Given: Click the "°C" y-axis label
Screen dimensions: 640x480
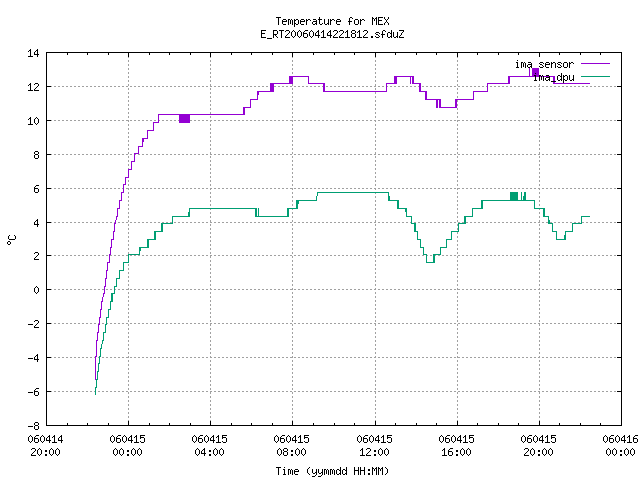Looking at the screenshot, I should [x=11, y=240].
